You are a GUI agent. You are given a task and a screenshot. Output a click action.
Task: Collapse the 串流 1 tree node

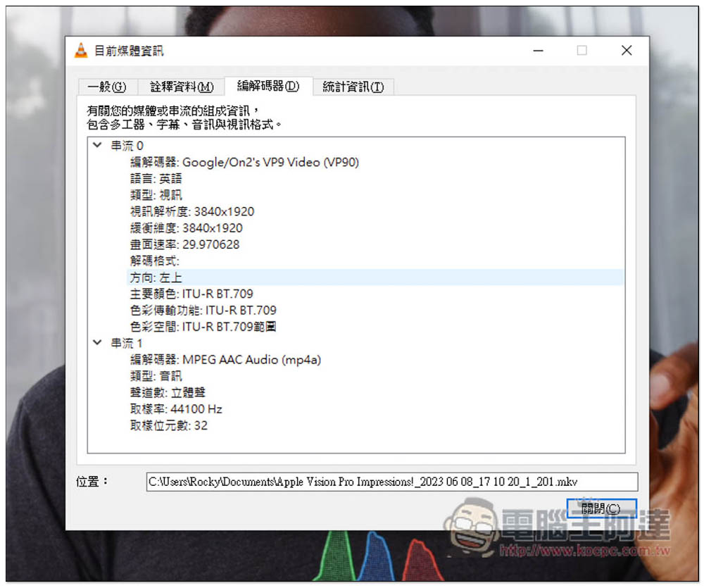tap(97, 343)
